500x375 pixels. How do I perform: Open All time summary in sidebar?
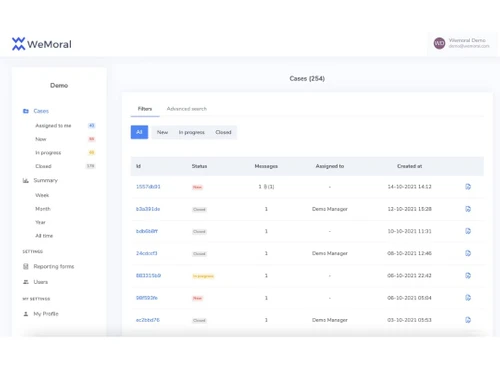(44, 236)
